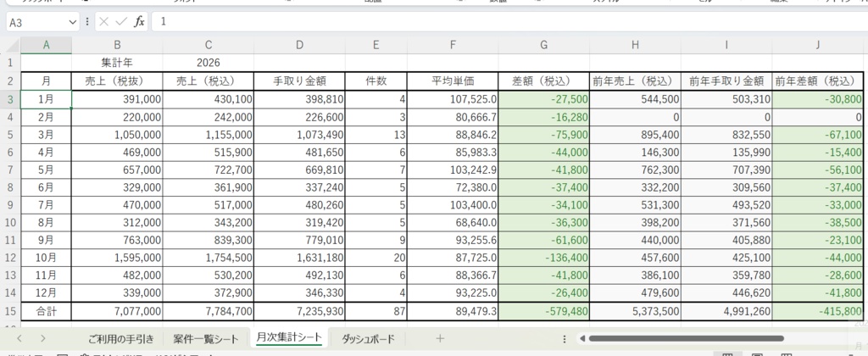Viewport: 868px width, 356px height.
Task: Click header cell 平均単価
Action: tap(453, 81)
